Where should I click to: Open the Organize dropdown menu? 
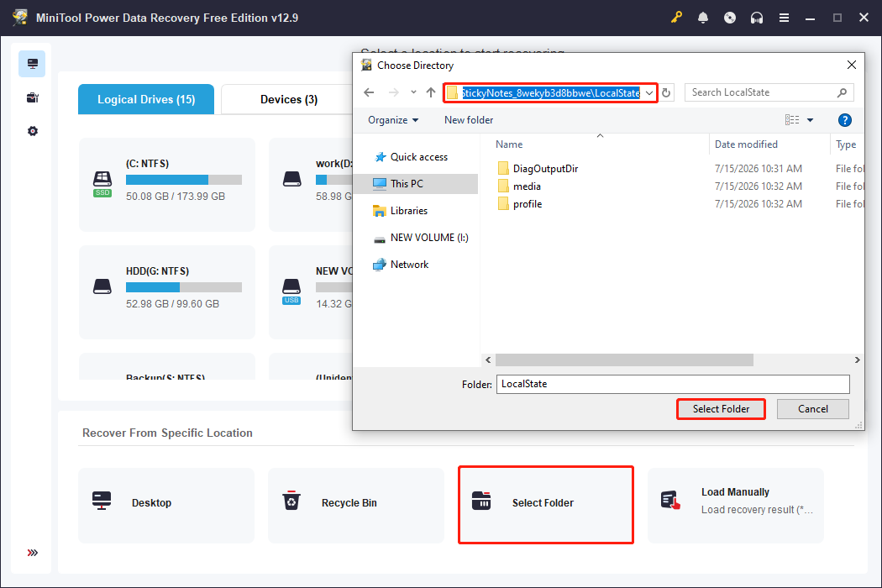pyautogui.click(x=393, y=120)
